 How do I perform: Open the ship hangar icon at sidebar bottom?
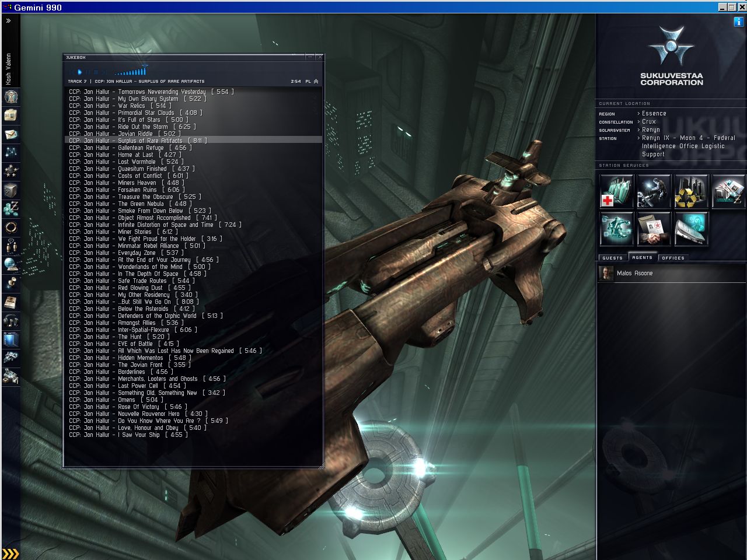coord(11,376)
